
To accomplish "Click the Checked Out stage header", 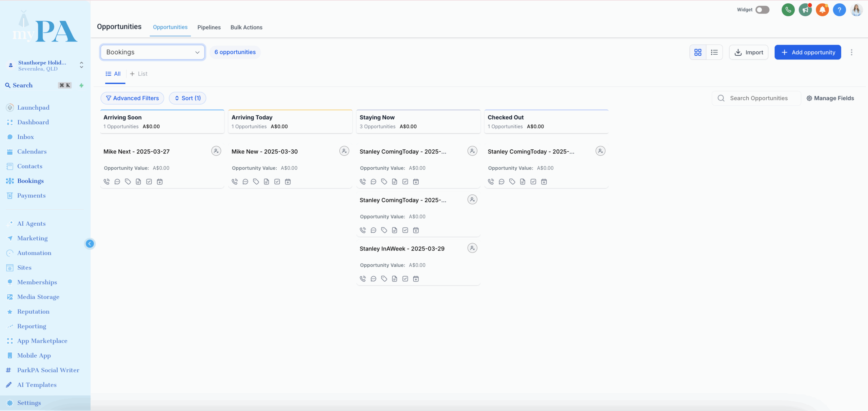I will coord(546,122).
